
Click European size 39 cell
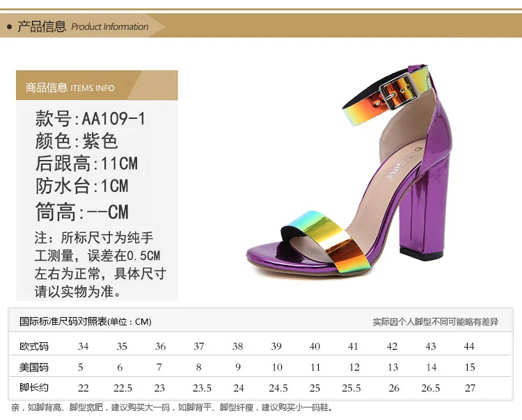coord(276,346)
